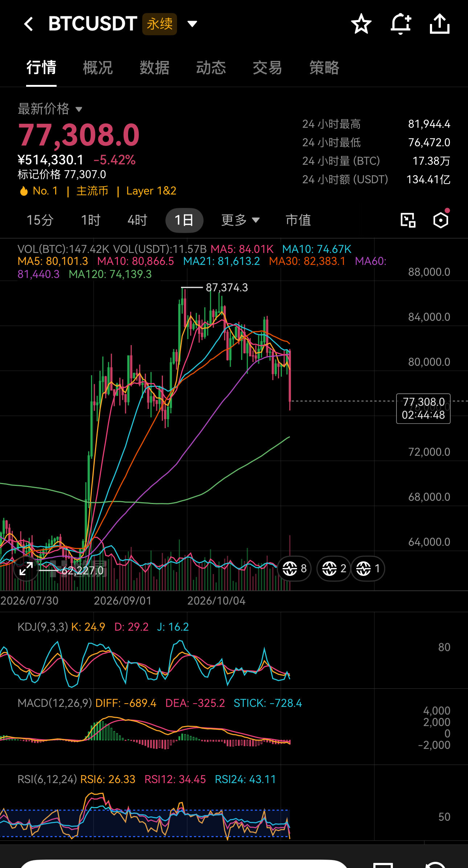Tap the 标记价格 77,307.0 text

62,175
